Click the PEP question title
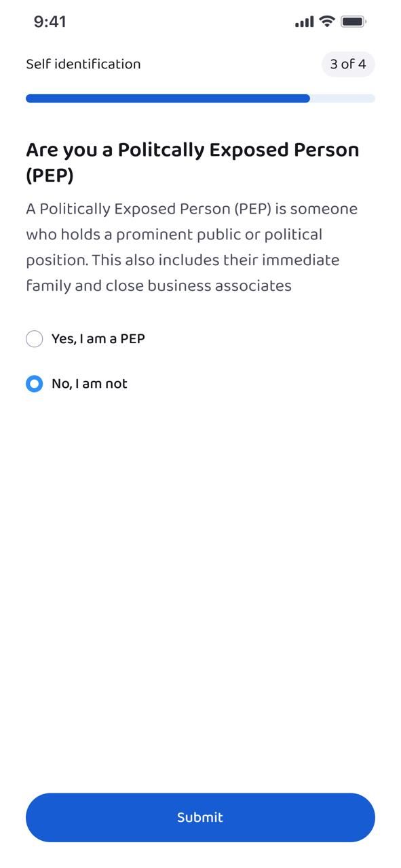 pos(192,163)
